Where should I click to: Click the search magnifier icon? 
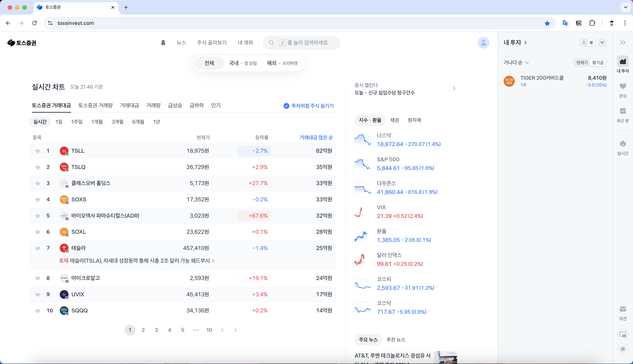271,43
